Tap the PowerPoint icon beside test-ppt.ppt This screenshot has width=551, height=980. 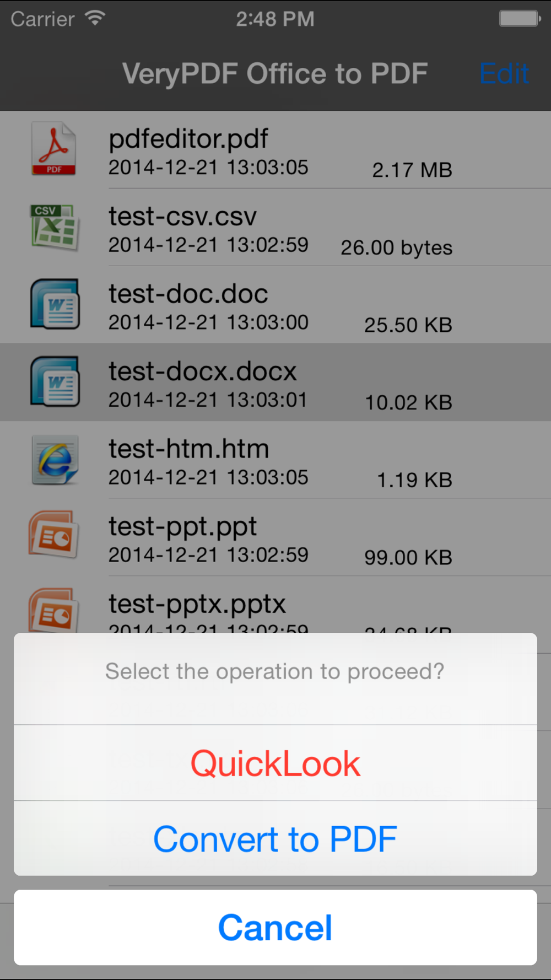click(x=53, y=535)
